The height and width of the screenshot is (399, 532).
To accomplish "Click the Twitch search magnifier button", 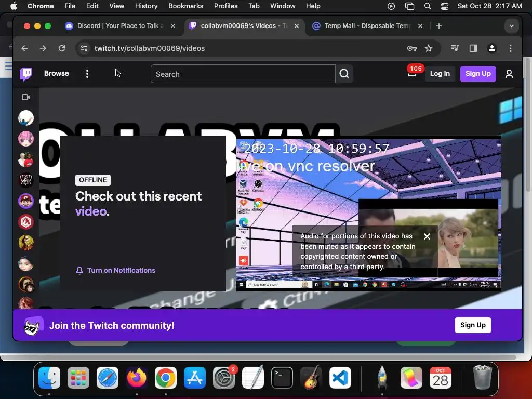I will (344, 74).
